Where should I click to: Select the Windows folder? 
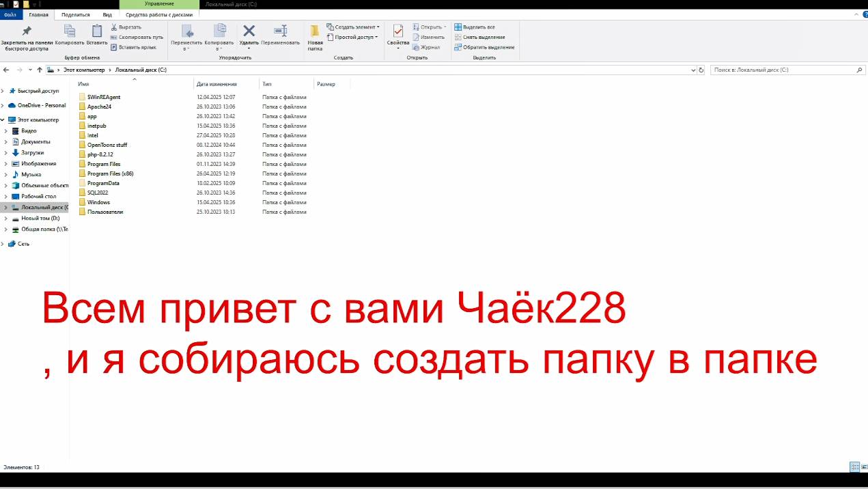pyautogui.click(x=98, y=202)
